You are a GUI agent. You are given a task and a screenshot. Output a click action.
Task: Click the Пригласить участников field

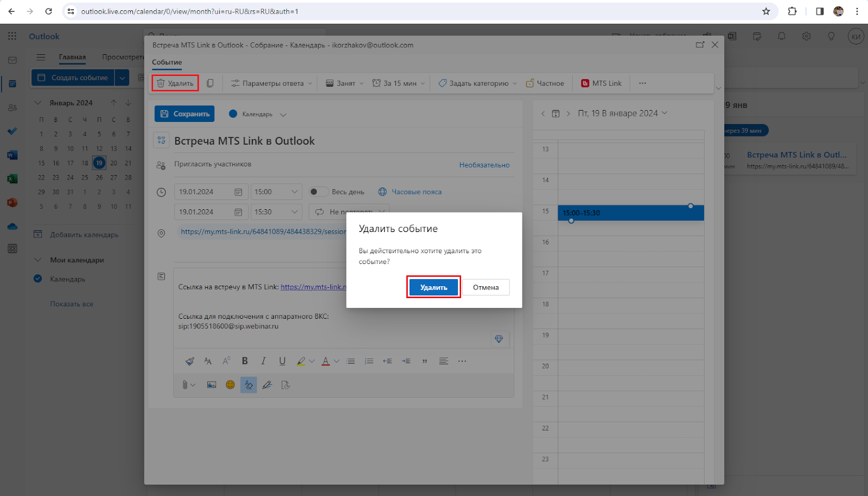(213, 164)
